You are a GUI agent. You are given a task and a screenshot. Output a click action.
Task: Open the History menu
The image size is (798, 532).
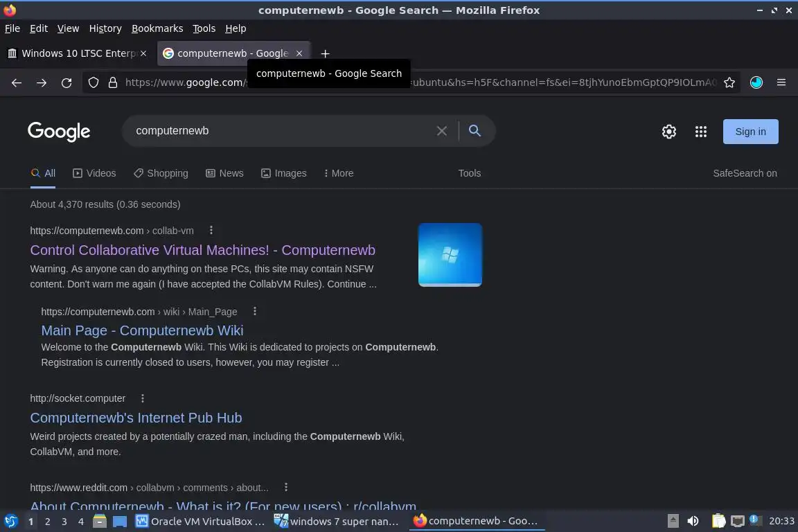105,28
